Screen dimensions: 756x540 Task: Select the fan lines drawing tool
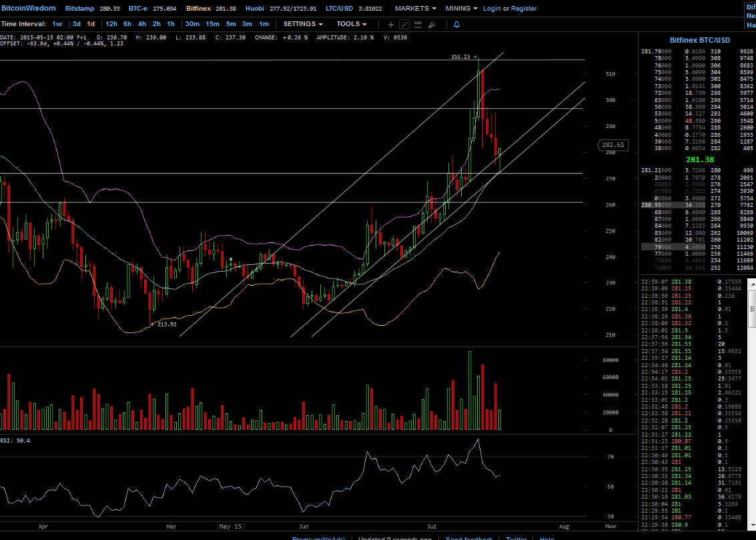point(432,24)
